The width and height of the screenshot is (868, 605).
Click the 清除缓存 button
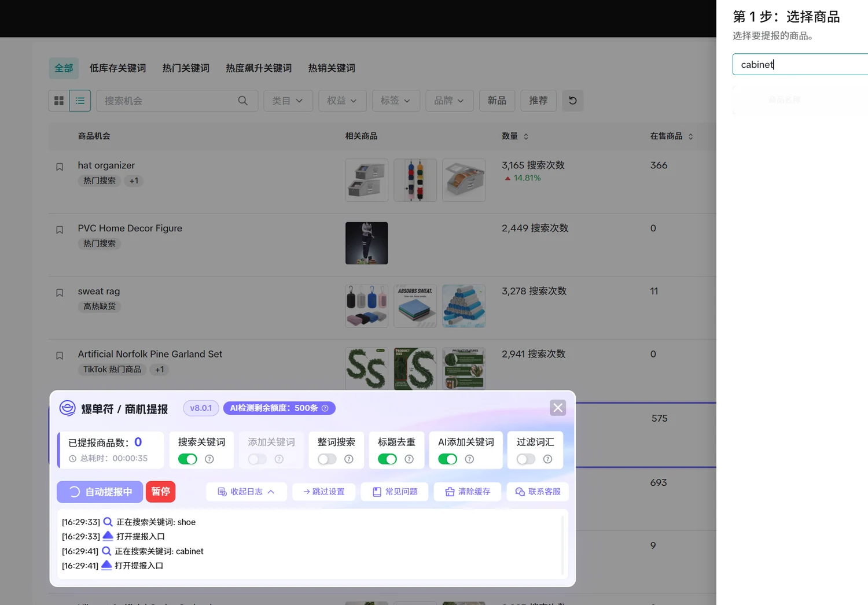[x=468, y=492]
